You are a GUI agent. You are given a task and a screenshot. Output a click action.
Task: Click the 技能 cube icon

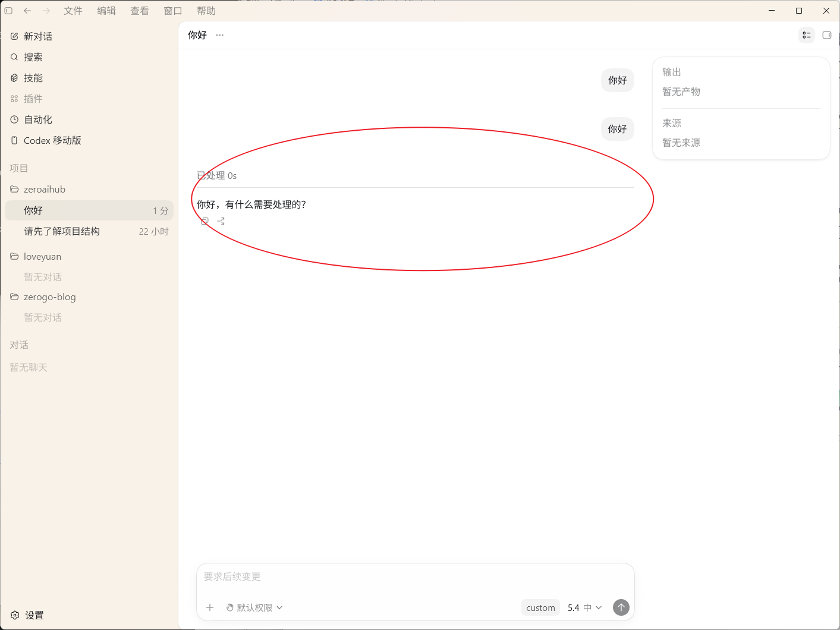(14, 78)
